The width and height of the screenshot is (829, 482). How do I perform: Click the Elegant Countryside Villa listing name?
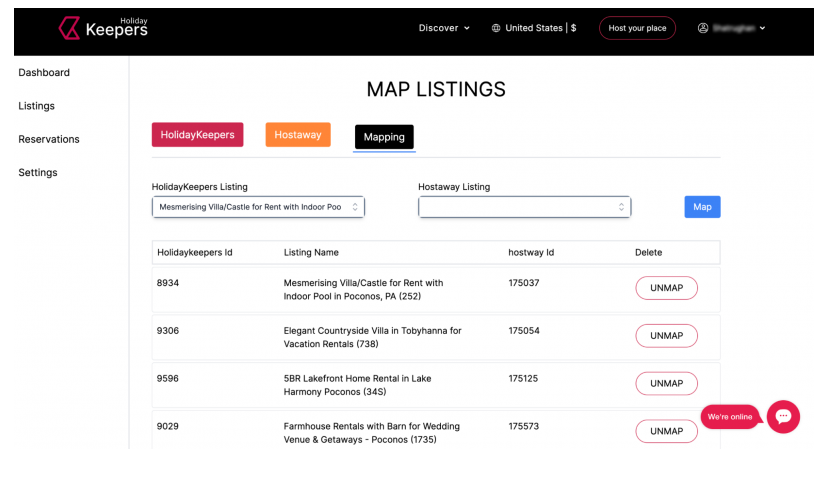[372, 337]
